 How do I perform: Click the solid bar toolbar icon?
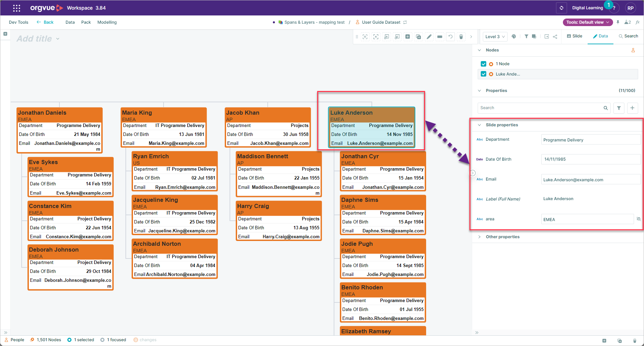(x=440, y=37)
